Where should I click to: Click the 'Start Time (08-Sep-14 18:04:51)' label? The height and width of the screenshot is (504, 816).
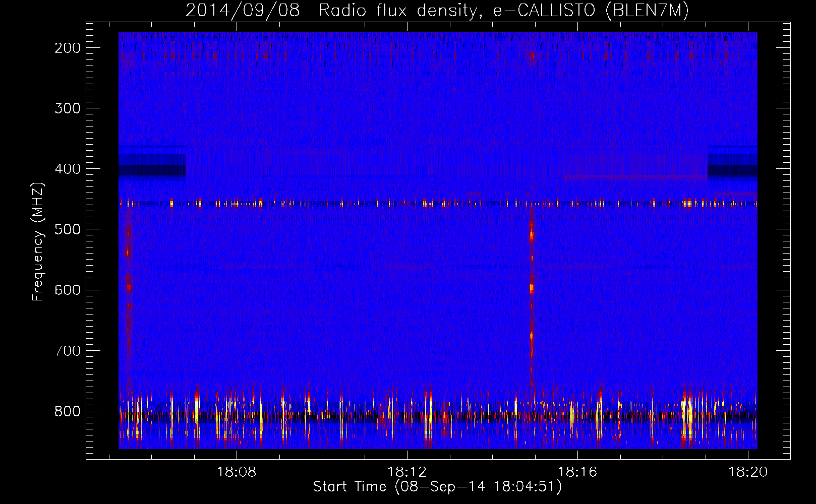(437, 487)
